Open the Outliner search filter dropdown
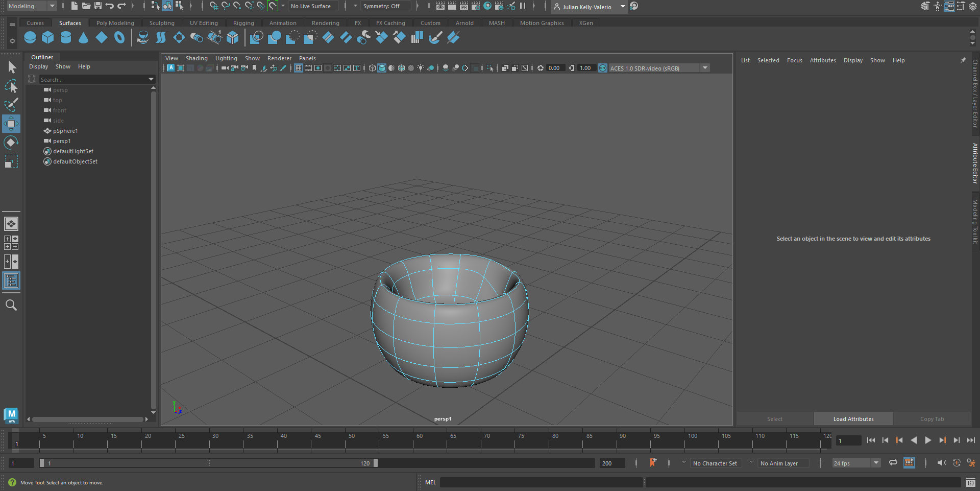Image resolution: width=980 pixels, height=491 pixels. pos(151,79)
